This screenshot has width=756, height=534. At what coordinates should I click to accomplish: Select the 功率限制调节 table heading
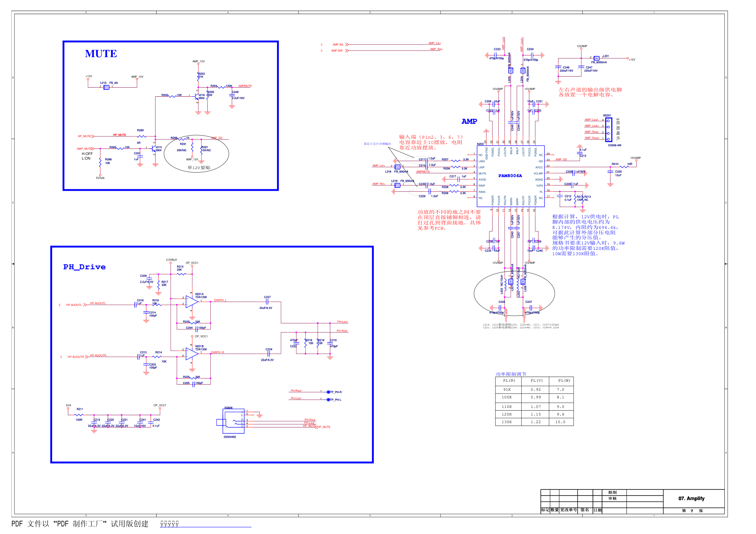511,374
